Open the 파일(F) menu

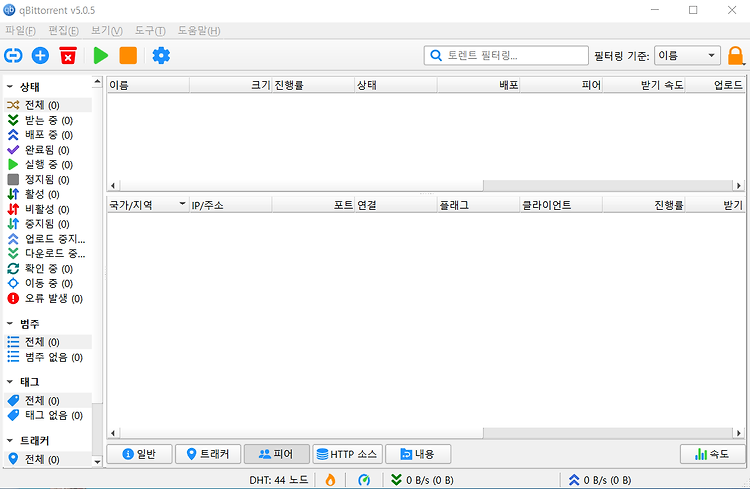21,31
